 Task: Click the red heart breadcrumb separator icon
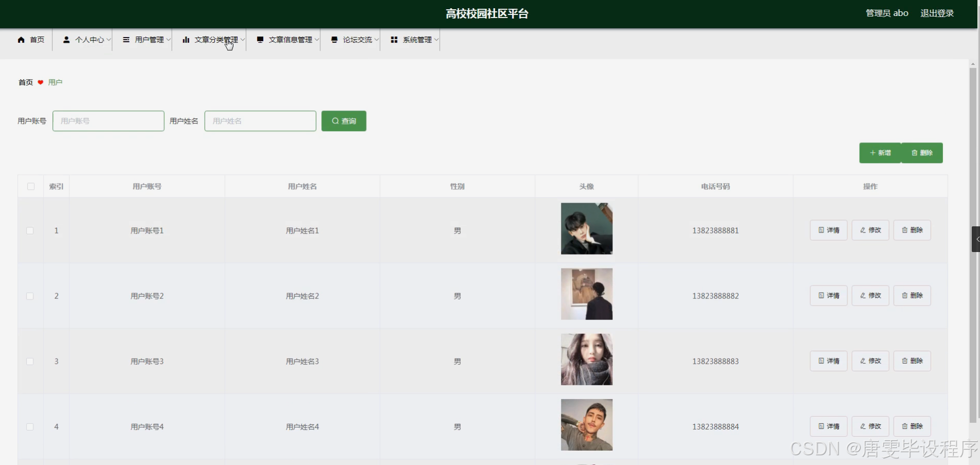tap(41, 82)
